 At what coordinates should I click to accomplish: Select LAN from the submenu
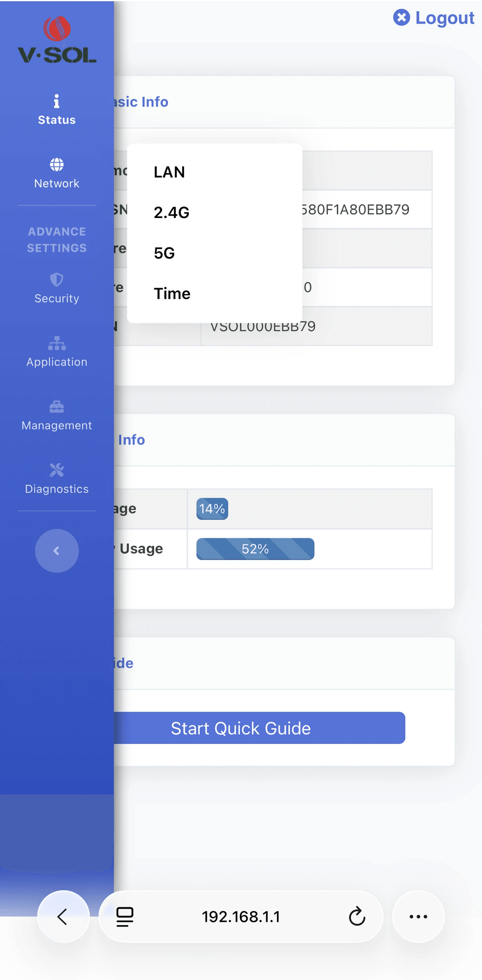169,172
